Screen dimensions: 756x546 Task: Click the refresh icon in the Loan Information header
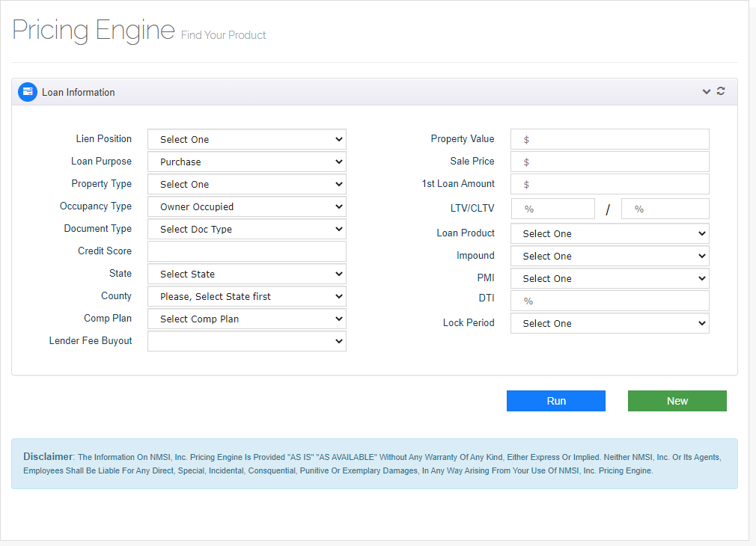click(721, 91)
